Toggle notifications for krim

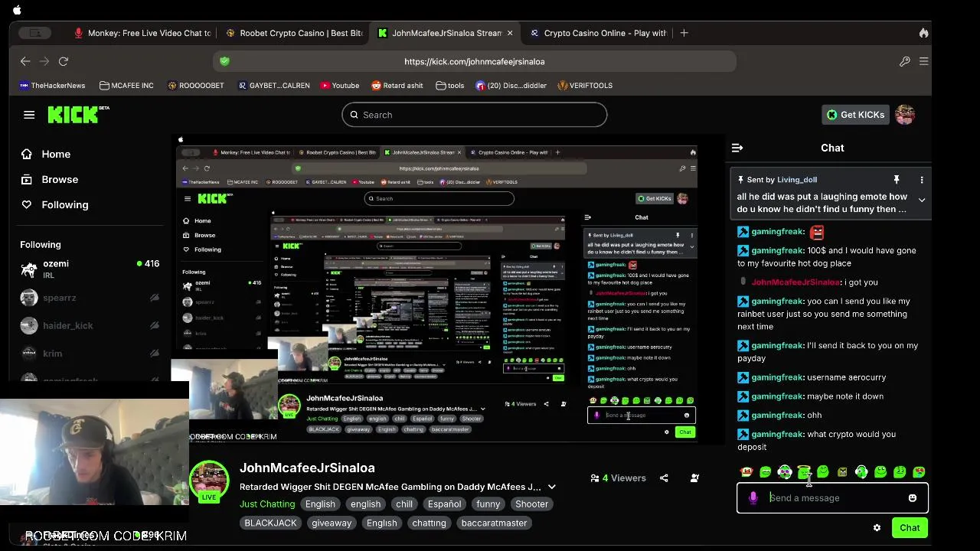click(154, 354)
